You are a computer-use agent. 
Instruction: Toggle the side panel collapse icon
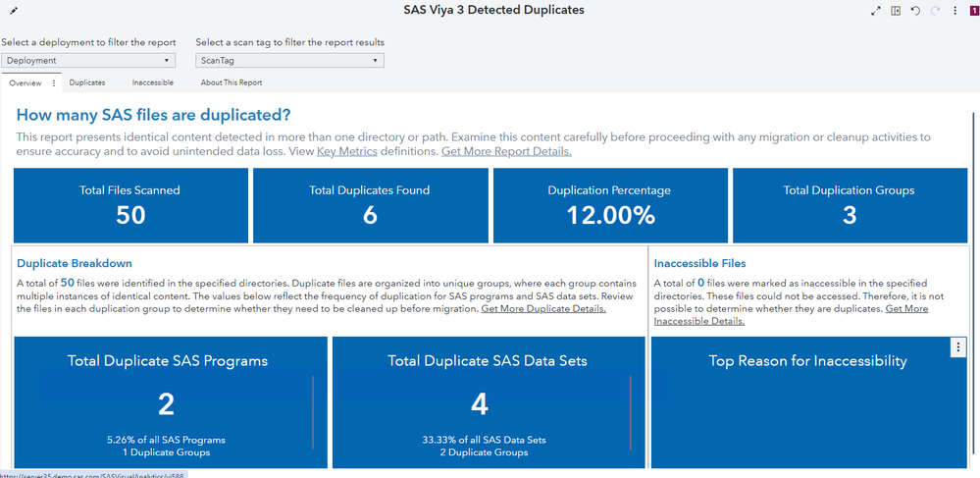[x=896, y=11]
